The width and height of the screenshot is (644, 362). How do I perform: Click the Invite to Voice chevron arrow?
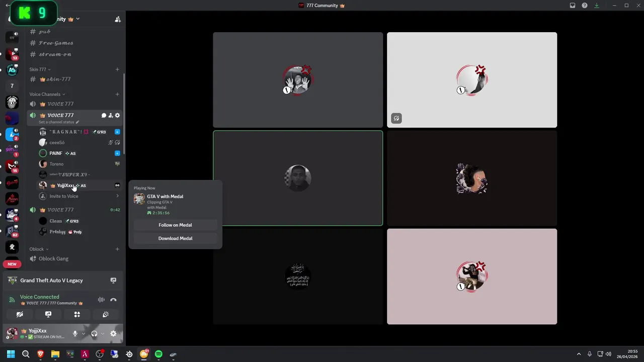click(x=117, y=196)
